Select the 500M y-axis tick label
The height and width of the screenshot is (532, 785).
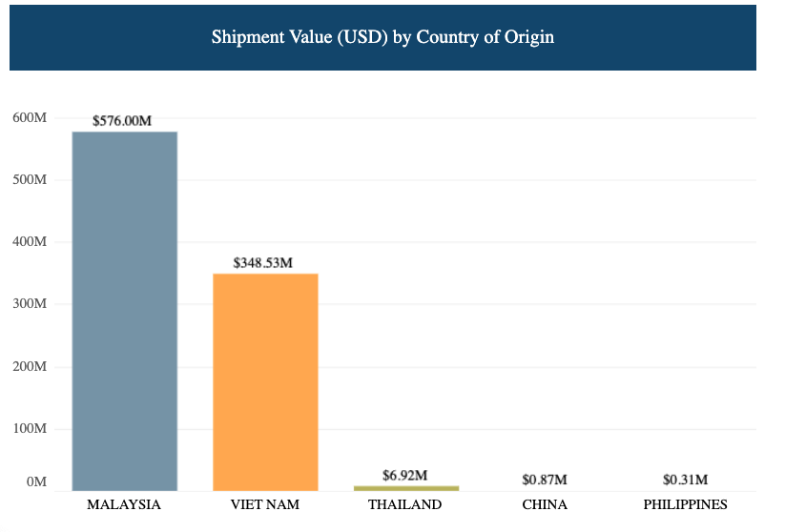[x=30, y=180]
